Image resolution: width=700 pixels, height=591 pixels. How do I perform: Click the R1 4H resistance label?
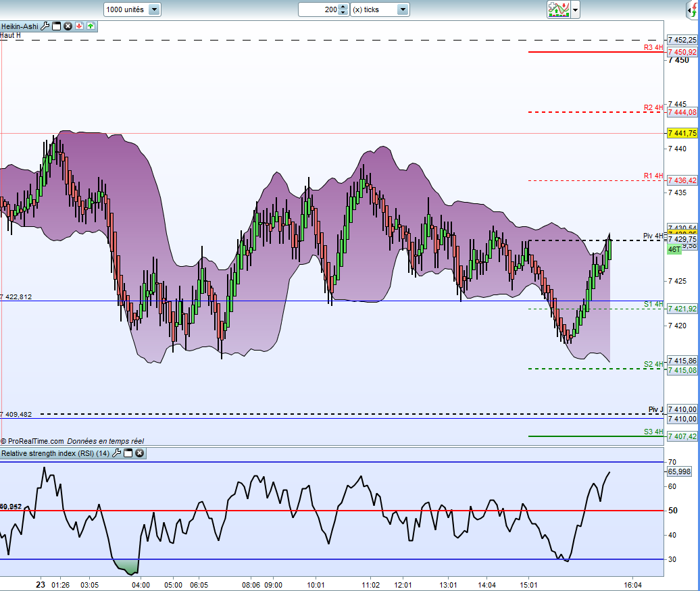653,176
